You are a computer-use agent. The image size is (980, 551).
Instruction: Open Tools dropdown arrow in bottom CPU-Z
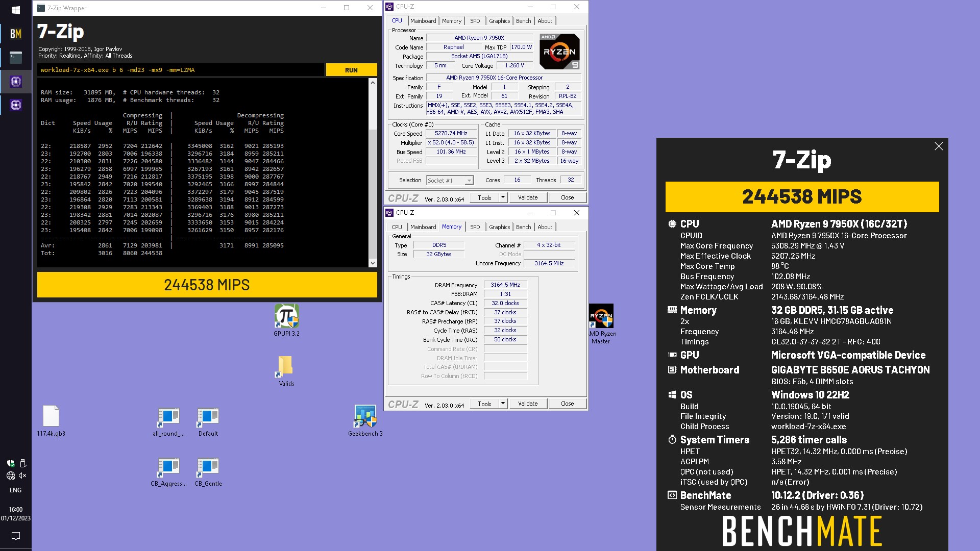coord(502,404)
